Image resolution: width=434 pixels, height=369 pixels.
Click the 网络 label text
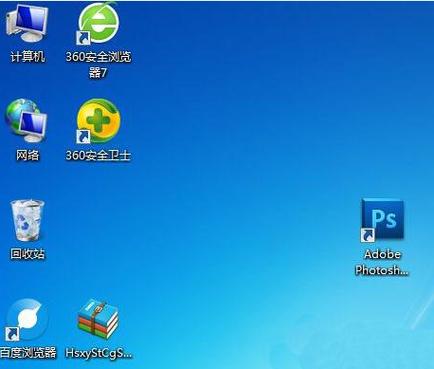(27, 155)
